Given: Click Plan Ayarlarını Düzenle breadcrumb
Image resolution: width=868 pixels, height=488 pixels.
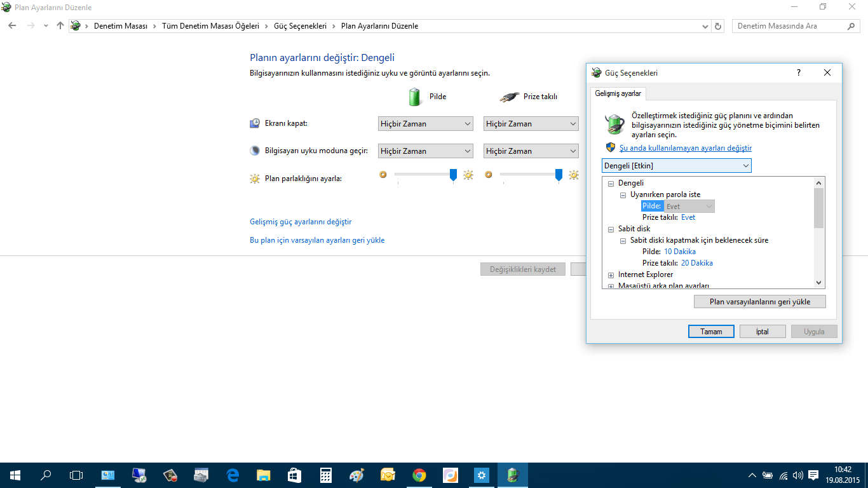Looking at the screenshot, I should click(380, 26).
